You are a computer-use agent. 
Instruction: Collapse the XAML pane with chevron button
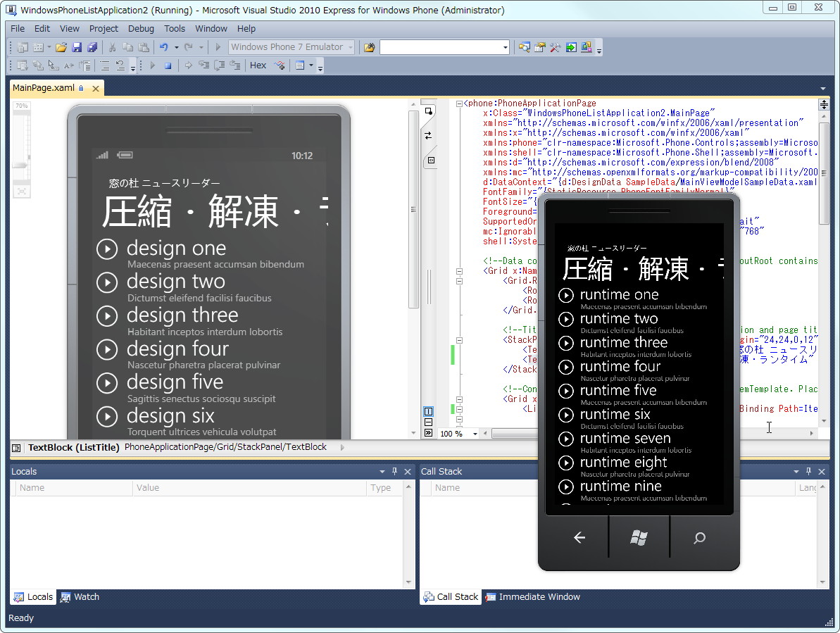point(428,433)
